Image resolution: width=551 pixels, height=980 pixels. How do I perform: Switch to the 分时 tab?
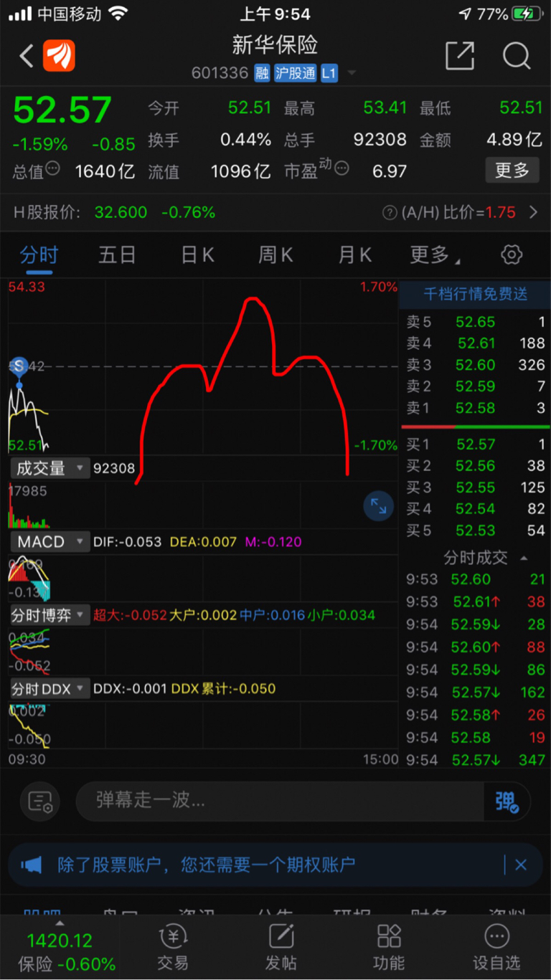39,254
